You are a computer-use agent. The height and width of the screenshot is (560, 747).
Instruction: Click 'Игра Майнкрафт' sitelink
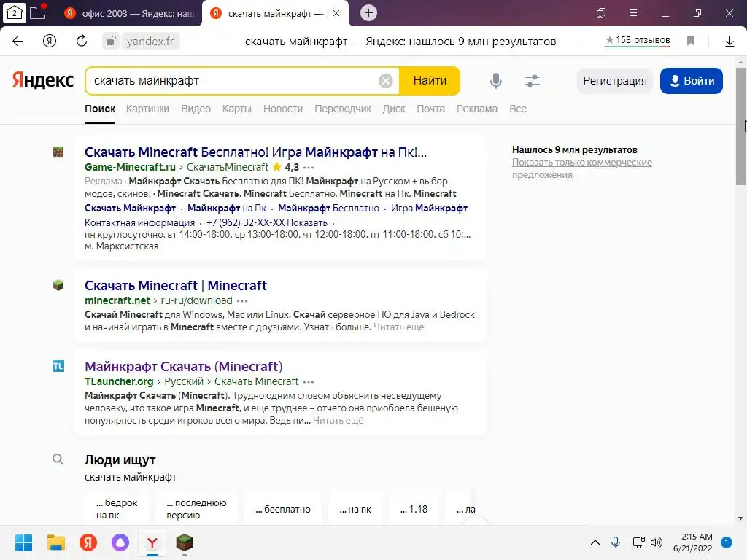tap(429, 208)
